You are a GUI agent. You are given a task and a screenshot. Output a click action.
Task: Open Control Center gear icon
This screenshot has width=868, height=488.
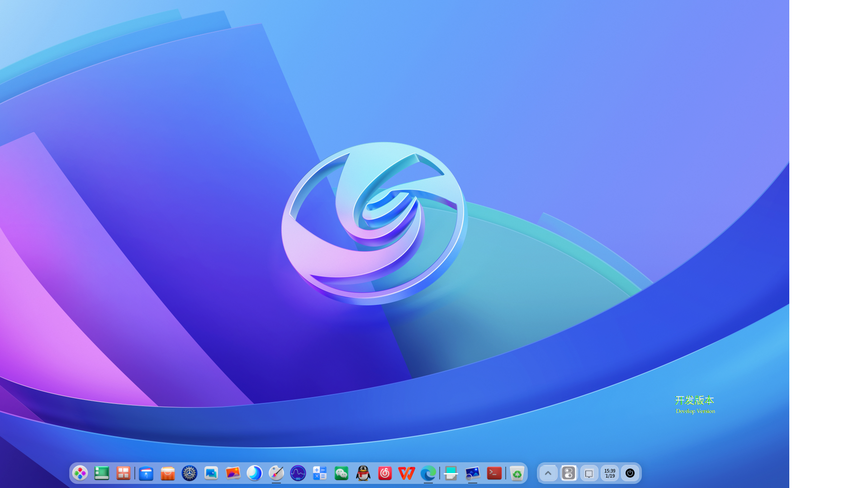[190, 473]
